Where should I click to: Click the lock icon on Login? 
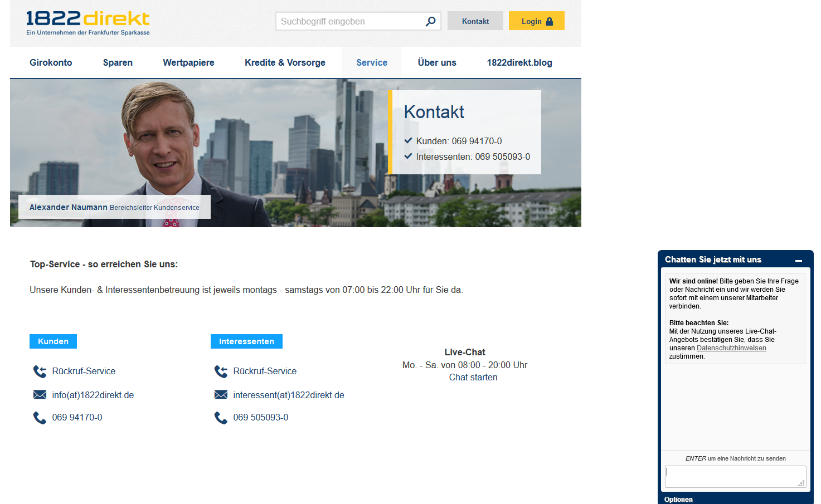pyautogui.click(x=550, y=21)
